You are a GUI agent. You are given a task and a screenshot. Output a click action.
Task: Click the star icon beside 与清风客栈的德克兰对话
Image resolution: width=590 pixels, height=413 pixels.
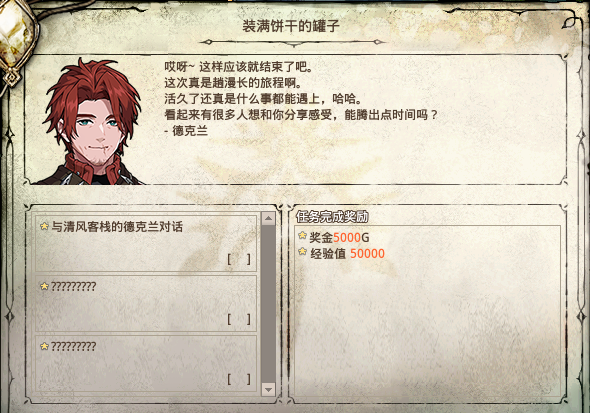(44, 226)
